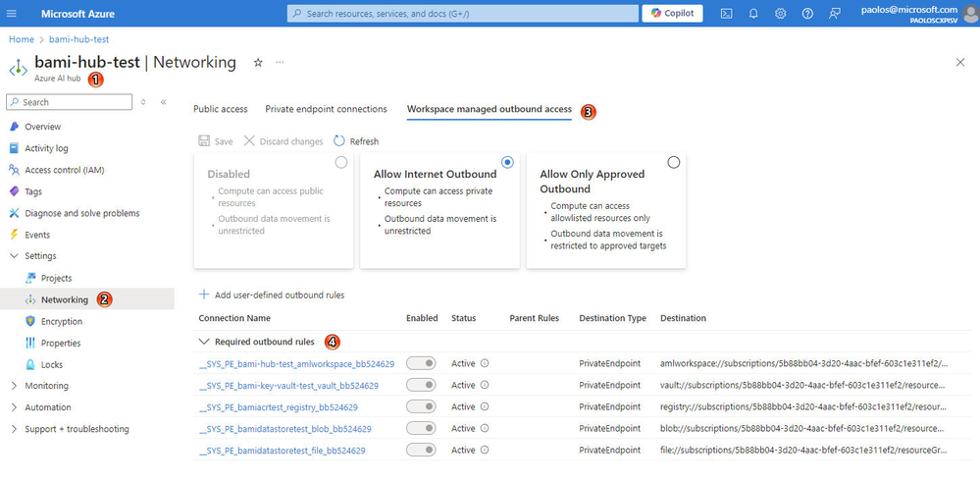Screen dimensions: 980x482
Task: Open the help question mark menu
Action: tap(807, 13)
